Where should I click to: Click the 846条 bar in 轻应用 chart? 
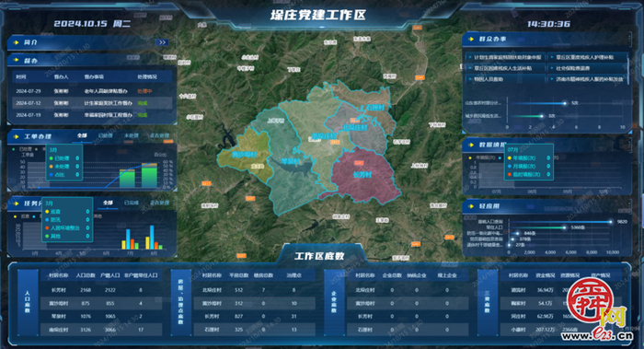pos(513,233)
